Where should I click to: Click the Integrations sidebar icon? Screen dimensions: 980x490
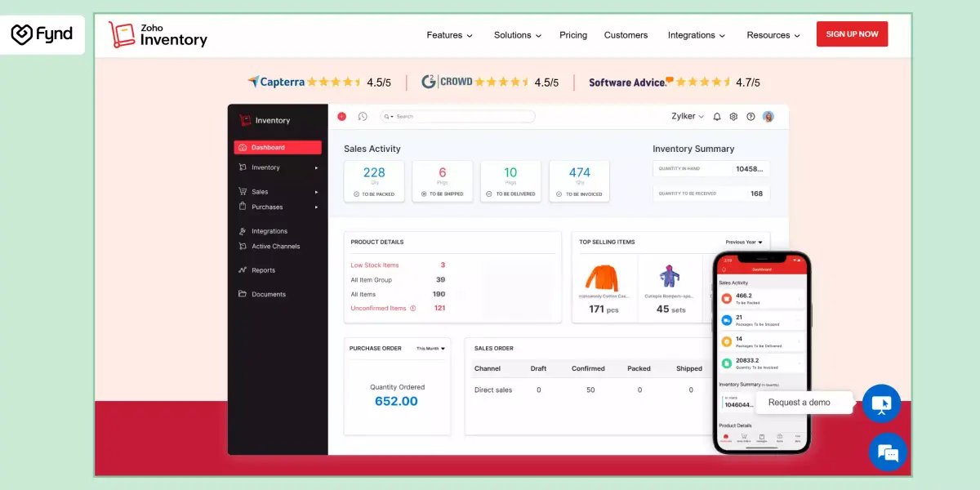[x=243, y=231]
